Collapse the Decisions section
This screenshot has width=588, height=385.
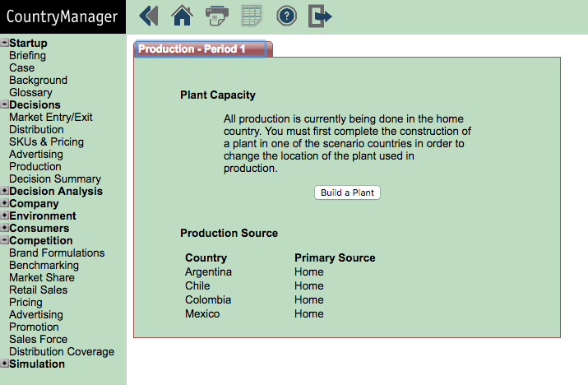(4, 104)
